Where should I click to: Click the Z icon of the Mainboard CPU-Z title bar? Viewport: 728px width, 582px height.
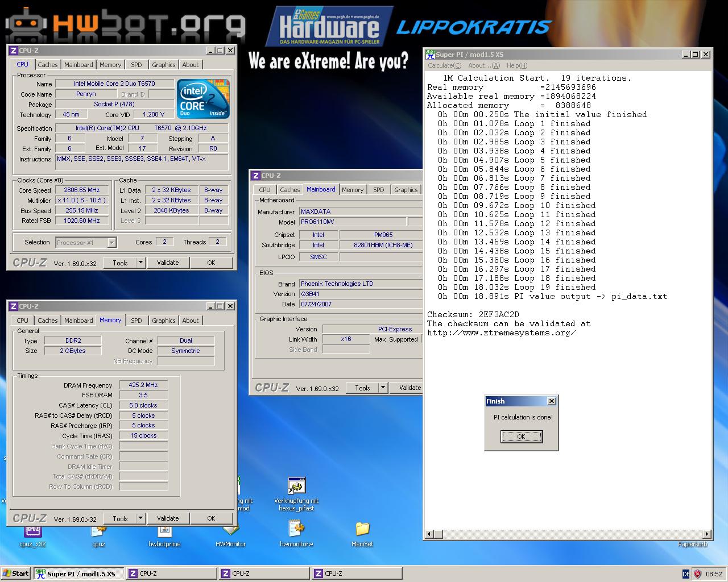pos(256,176)
